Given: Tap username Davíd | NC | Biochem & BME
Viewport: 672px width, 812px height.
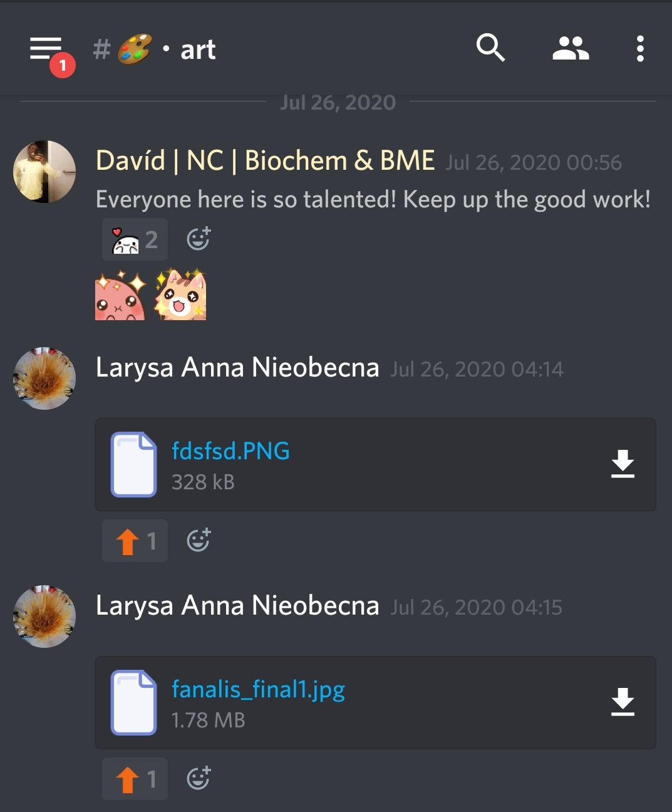Looking at the screenshot, I should coord(265,160).
